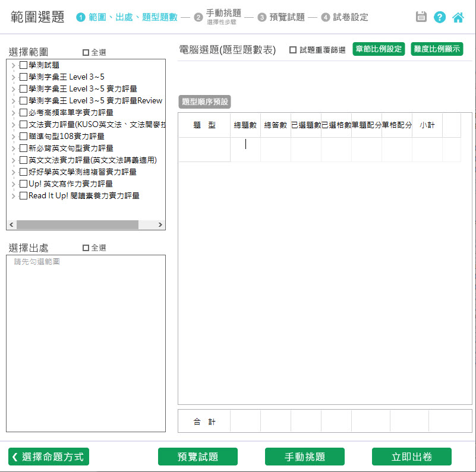The width and height of the screenshot is (476, 472).
Task: Expand the 必考高頻率單字實力評量 node
Action: point(14,112)
